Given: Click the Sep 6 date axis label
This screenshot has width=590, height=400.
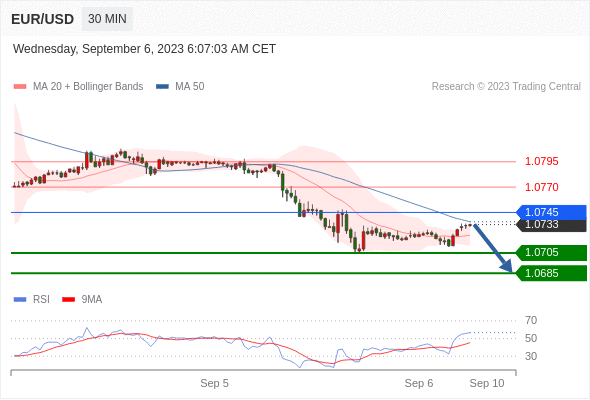Looking at the screenshot, I should [419, 383].
